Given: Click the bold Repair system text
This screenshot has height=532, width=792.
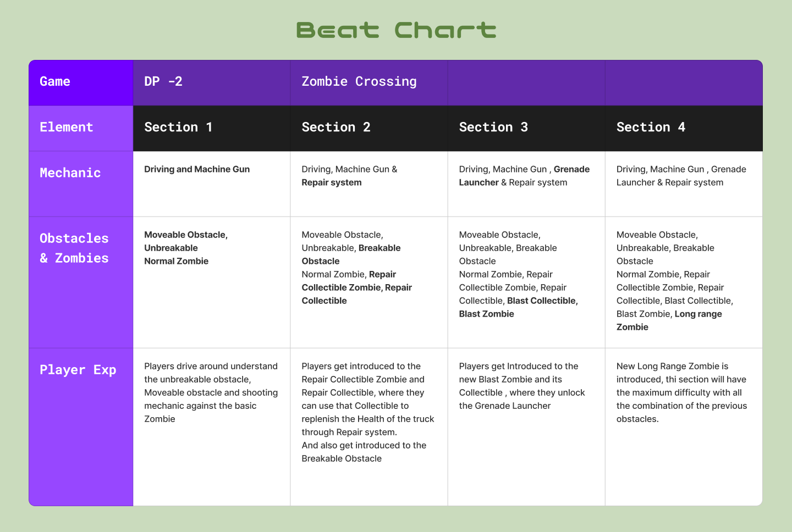Looking at the screenshot, I should [x=332, y=182].
